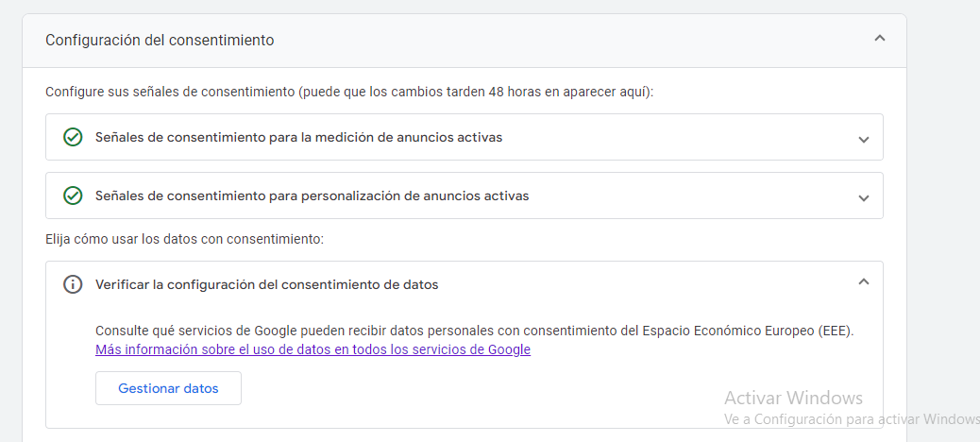Click the Consulte qué servicios de Google paragraph

(474, 331)
